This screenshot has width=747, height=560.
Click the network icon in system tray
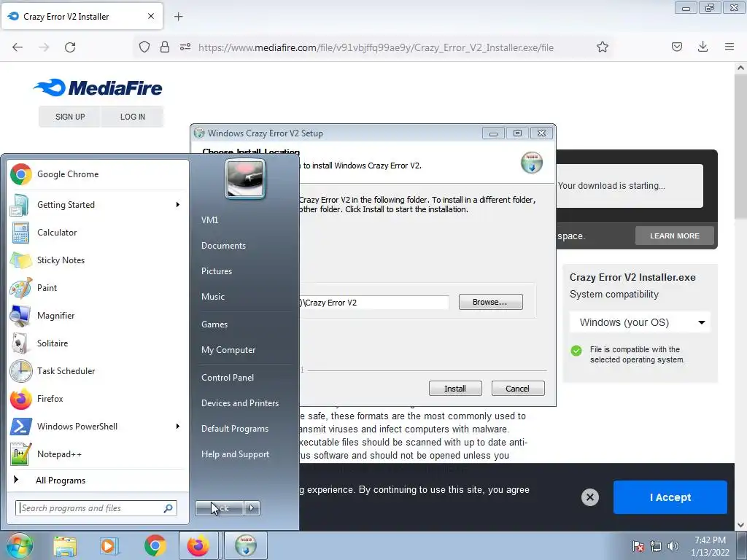656,546
